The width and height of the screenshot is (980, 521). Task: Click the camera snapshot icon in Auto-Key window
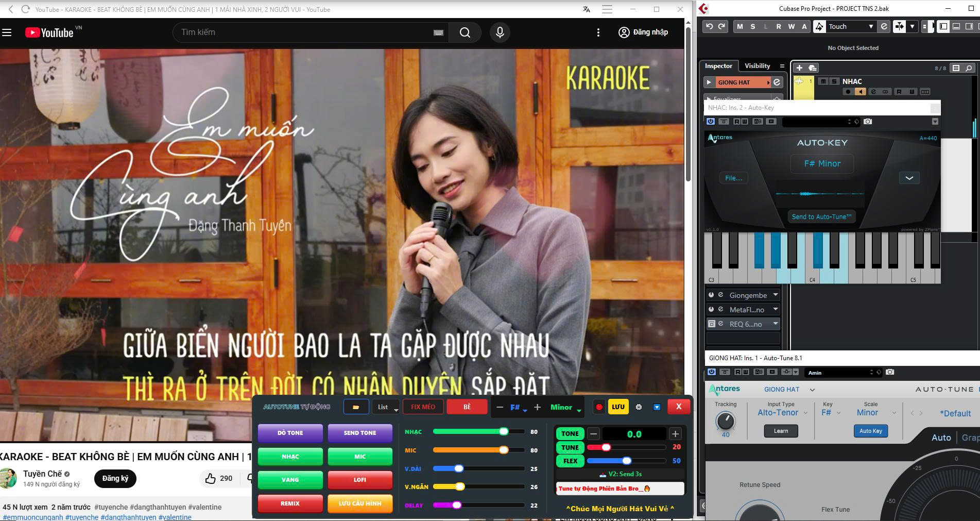click(x=868, y=122)
